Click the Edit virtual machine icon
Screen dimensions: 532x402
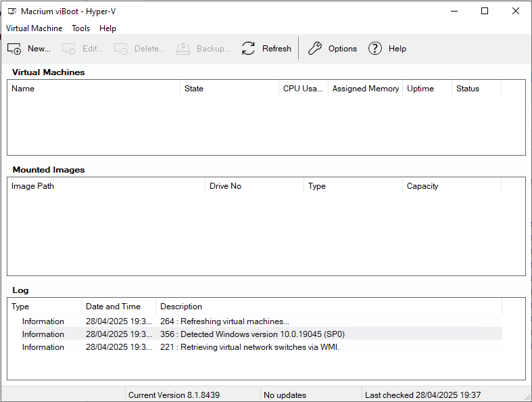pos(69,49)
